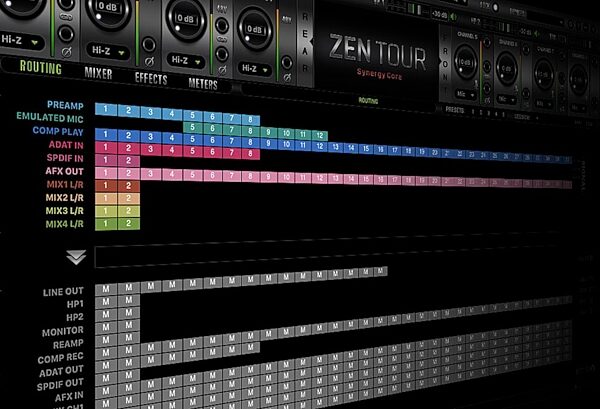600x409 pixels.
Task: Toggle the FRONT panel view strip
Action: tap(445, 65)
